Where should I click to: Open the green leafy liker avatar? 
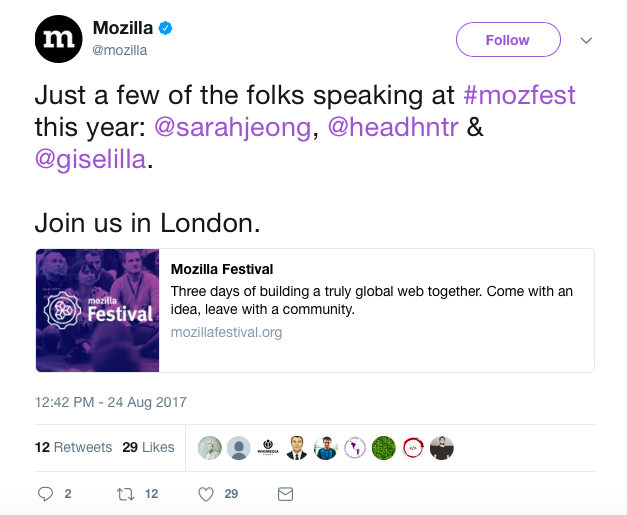384,448
